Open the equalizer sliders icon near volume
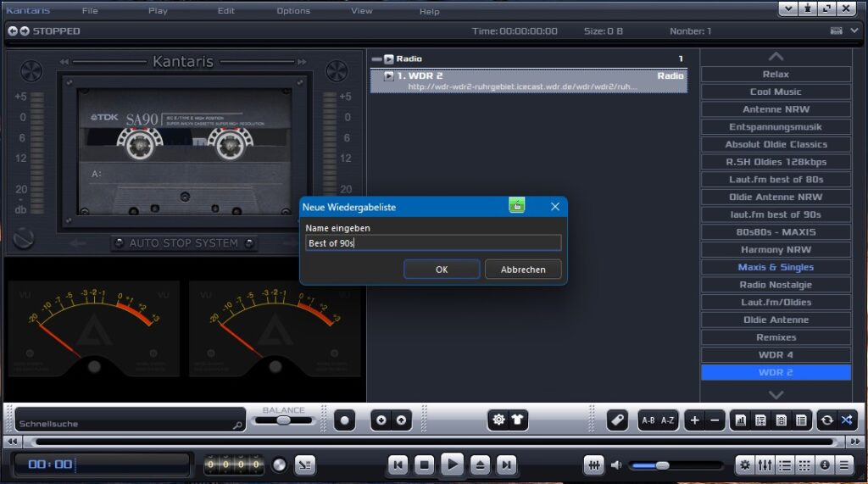The width and height of the screenshot is (868, 484). (593, 465)
